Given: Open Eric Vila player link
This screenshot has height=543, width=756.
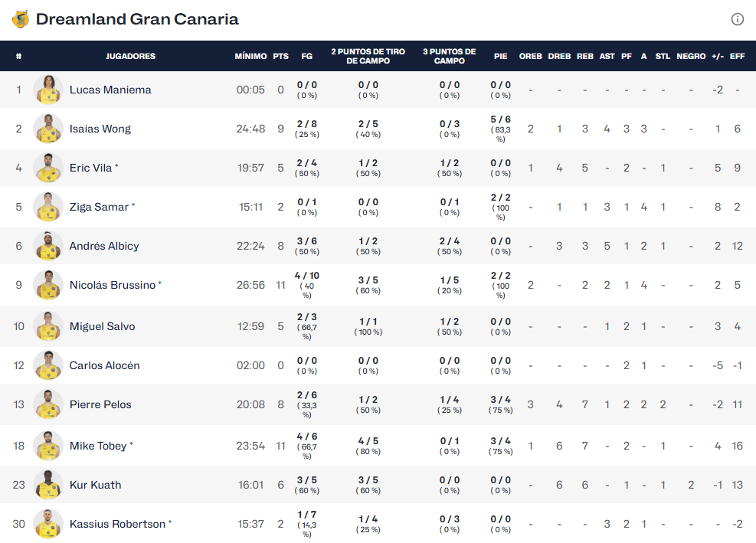Looking at the screenshot, I should click(x=91, y=168).
